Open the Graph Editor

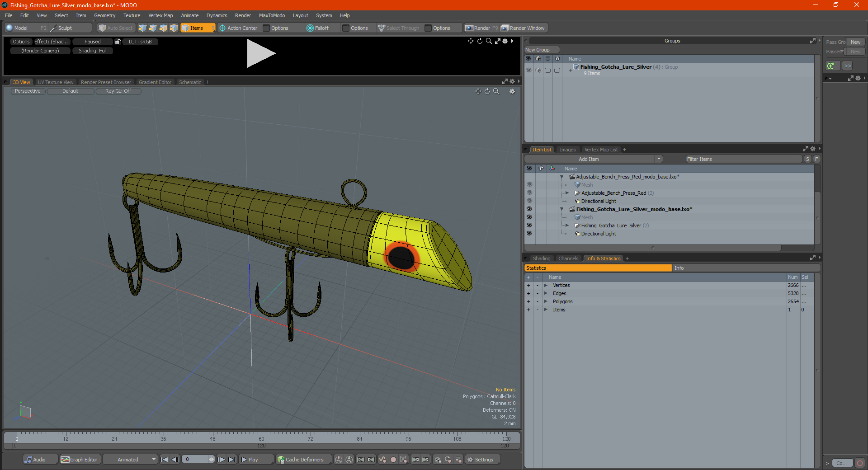(79, 460)
